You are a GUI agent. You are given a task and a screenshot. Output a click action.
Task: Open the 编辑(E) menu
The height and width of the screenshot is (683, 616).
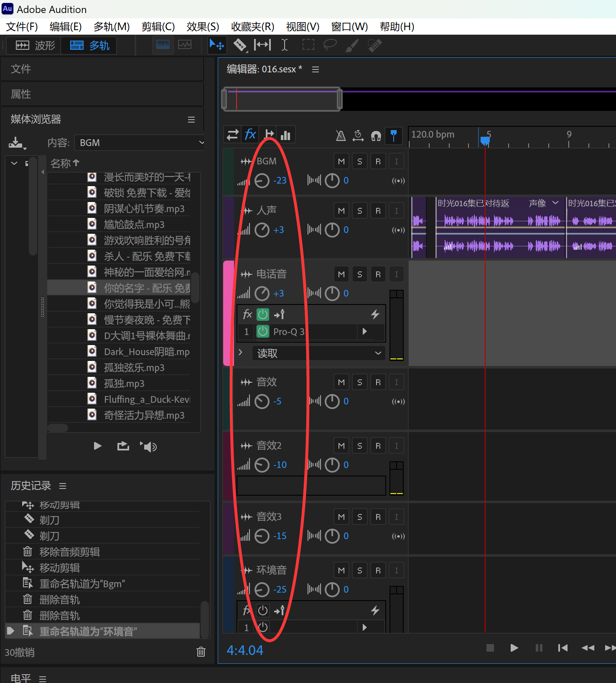click(66, 27)
